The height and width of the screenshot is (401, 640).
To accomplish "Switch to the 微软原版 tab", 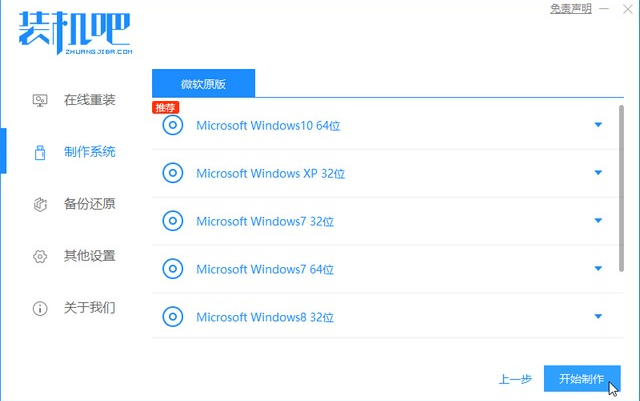I will 203,84.
